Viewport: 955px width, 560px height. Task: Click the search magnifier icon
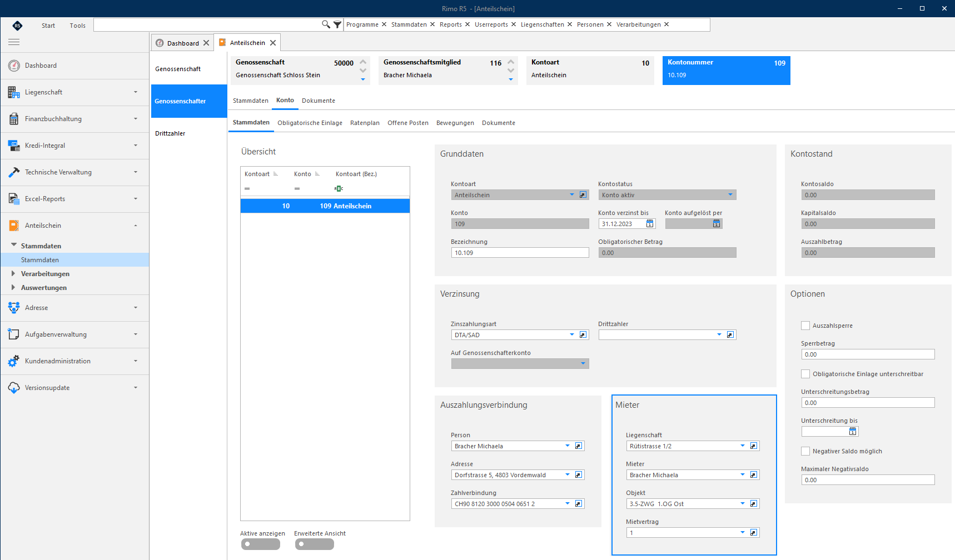326,24
